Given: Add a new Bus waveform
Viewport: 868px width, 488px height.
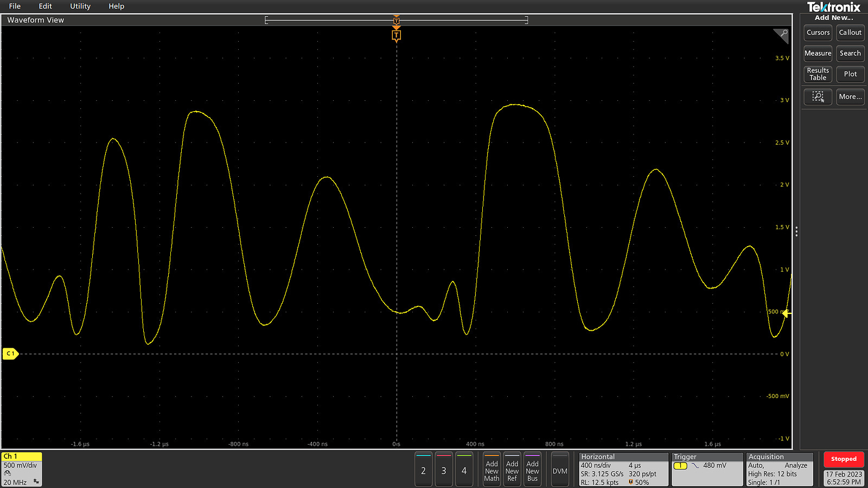Looking at the screenshot, I should pyautogui.click(x=532, y=470).
